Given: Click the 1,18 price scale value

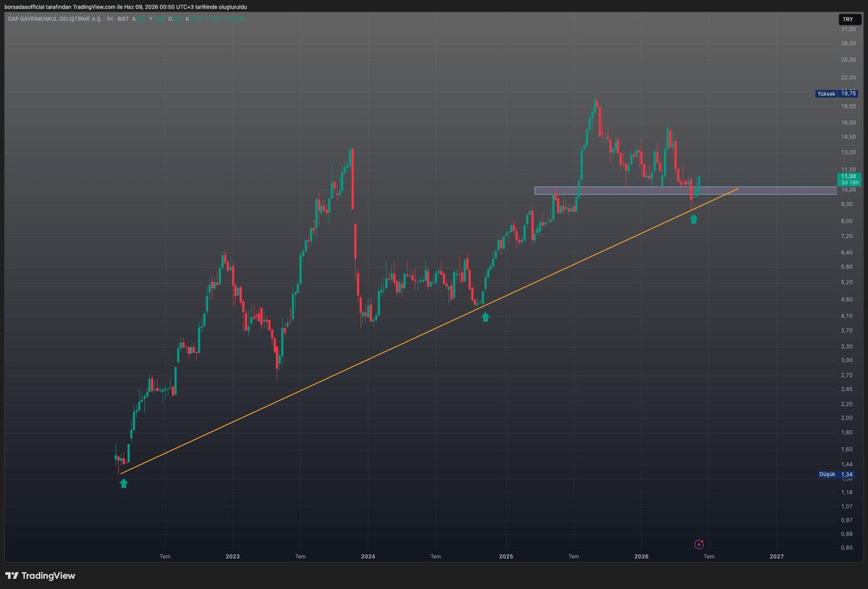Looking at the screenshot, I should point(848,492).
